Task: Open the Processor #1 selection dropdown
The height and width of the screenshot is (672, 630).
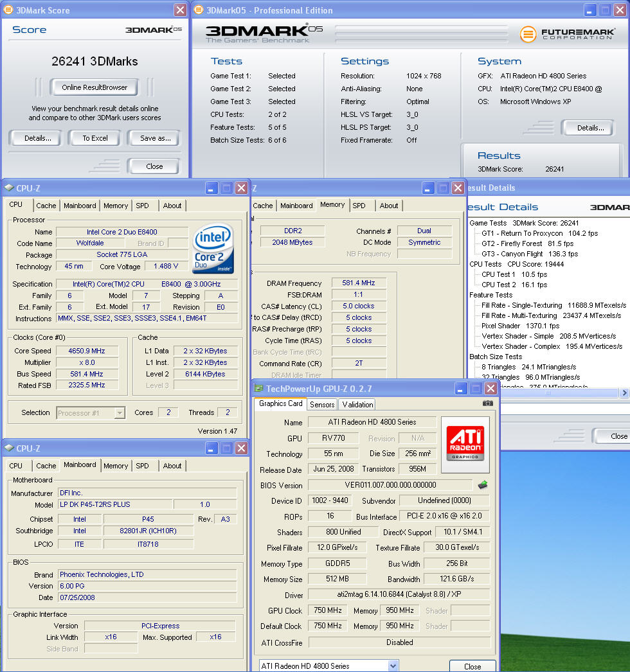Action: coord(120,412)
